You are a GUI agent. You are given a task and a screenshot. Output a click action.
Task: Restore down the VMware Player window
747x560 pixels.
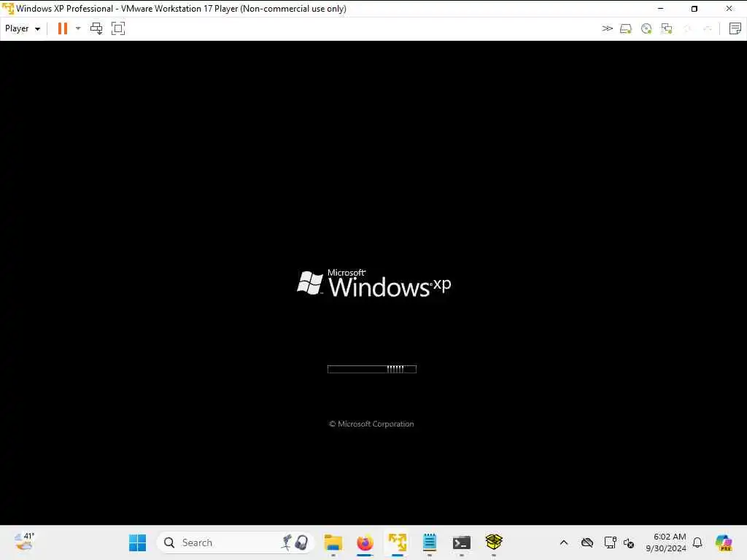(x=694, y=9)
